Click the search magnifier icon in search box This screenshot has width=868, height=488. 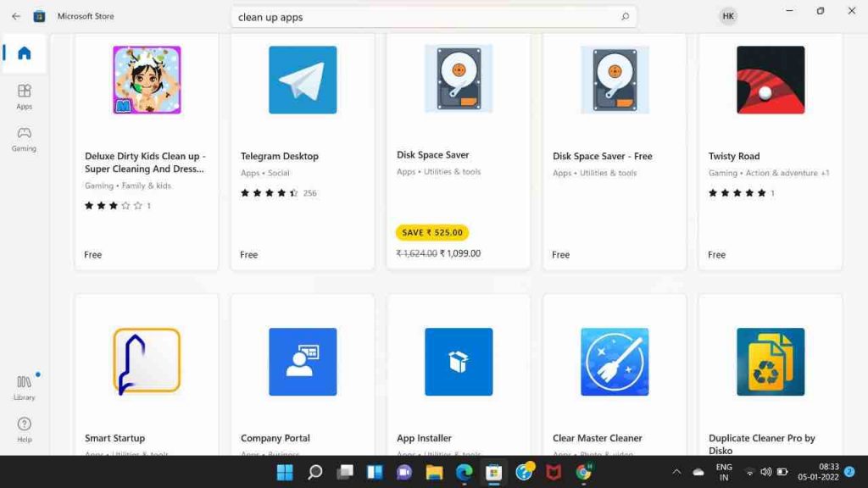coord(625,17)
